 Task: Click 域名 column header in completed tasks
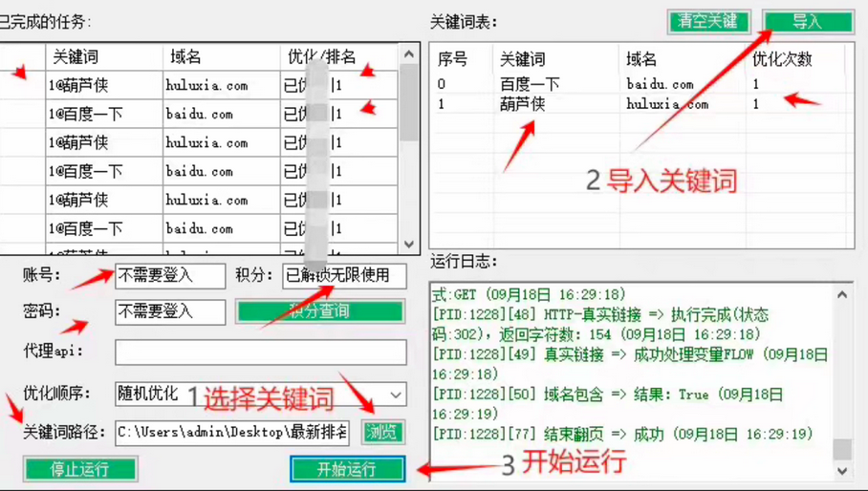point(222,56)
